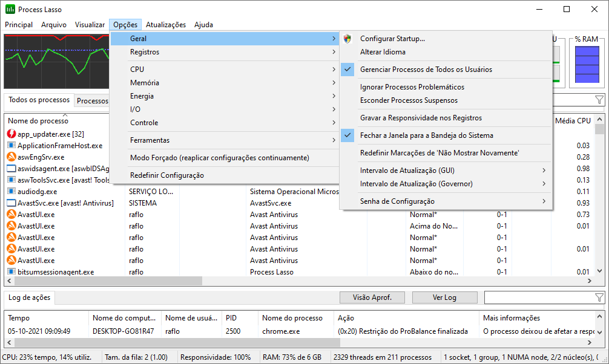609x364 pixels.
Task: Enable Gravar a Responsividade nos Registros
Action: (x=446, y=118)
